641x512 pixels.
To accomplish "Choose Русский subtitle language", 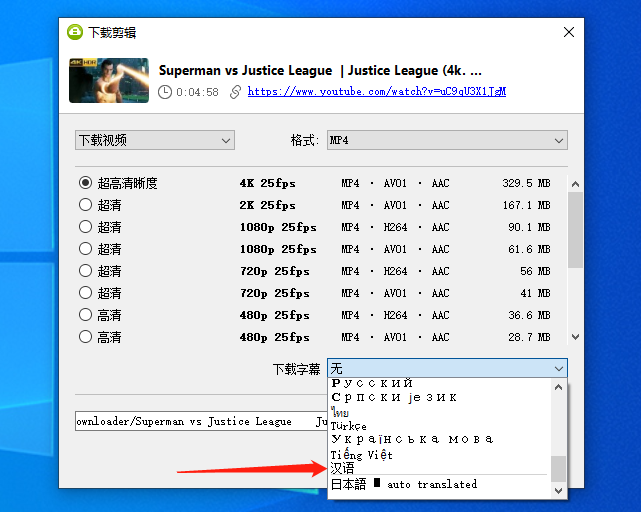I will (439, 383).
